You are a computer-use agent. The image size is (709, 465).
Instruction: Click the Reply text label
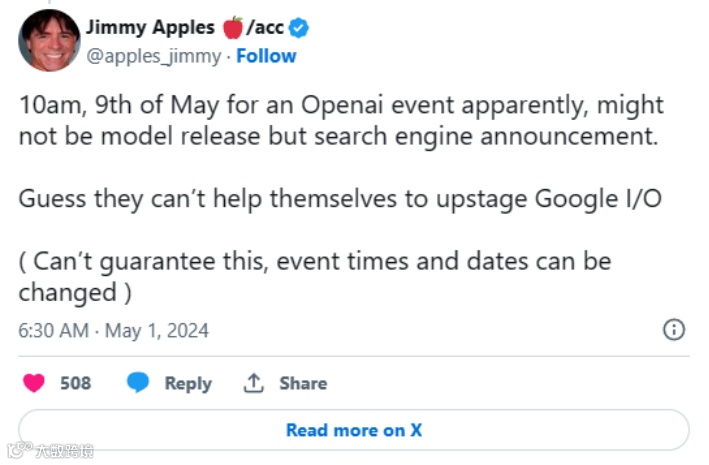[x=188, y=383]
